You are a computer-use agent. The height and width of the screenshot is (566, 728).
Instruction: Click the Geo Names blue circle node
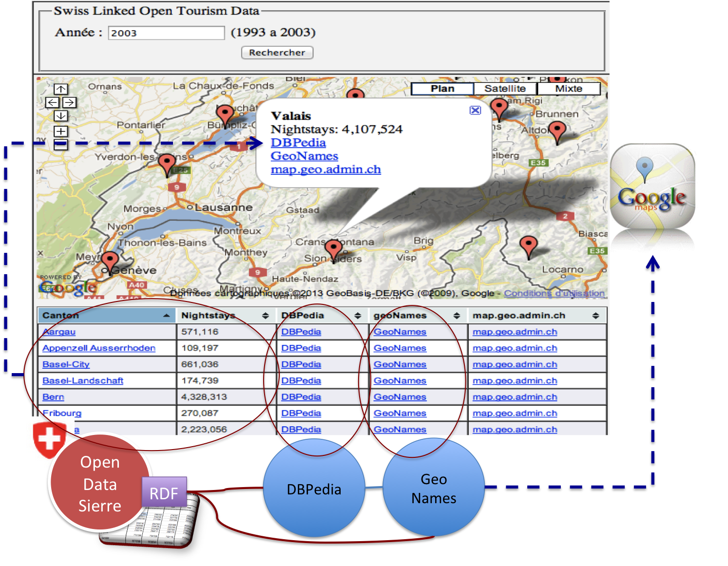point(434,488)
